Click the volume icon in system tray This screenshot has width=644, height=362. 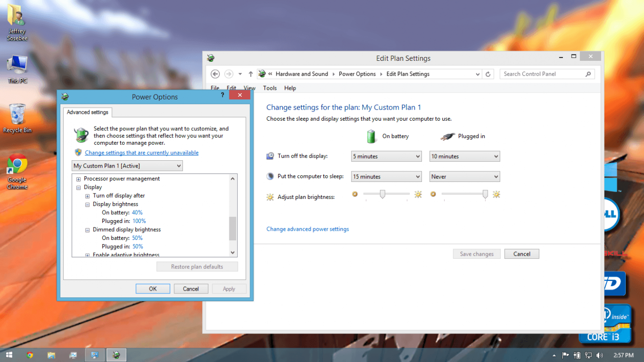[x=600, y=355]
